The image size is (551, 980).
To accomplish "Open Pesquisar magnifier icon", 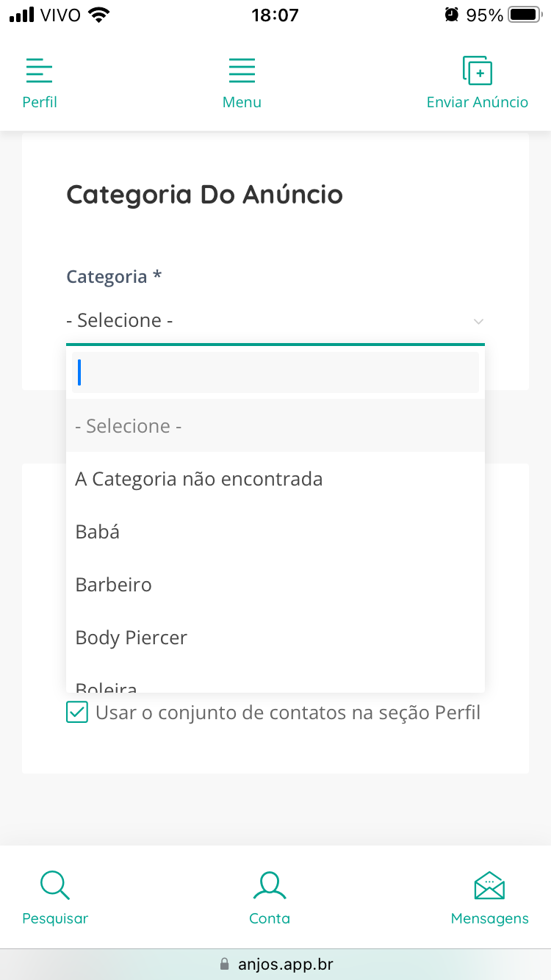I will click(x=55, y=885).
